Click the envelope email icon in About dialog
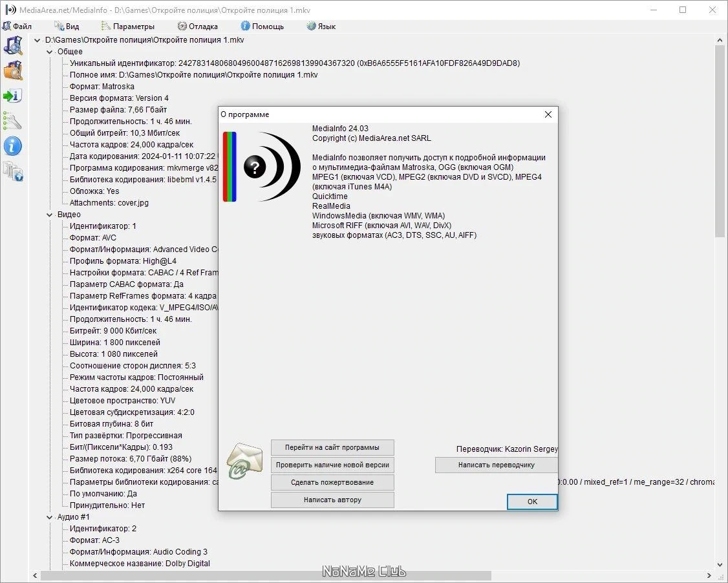Viewport: 728px width, 583px height. tap(244, 461)
